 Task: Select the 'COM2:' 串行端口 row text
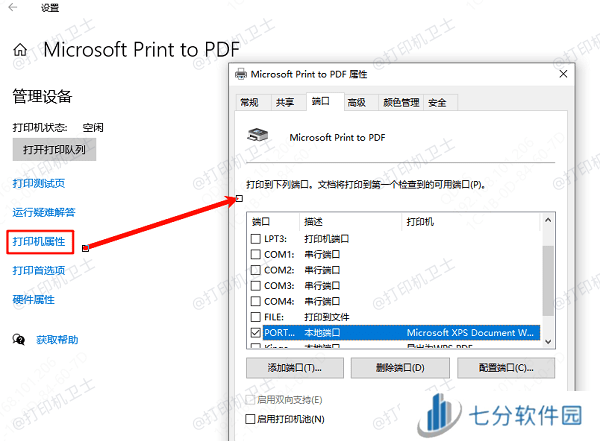(x=302, y=270)
